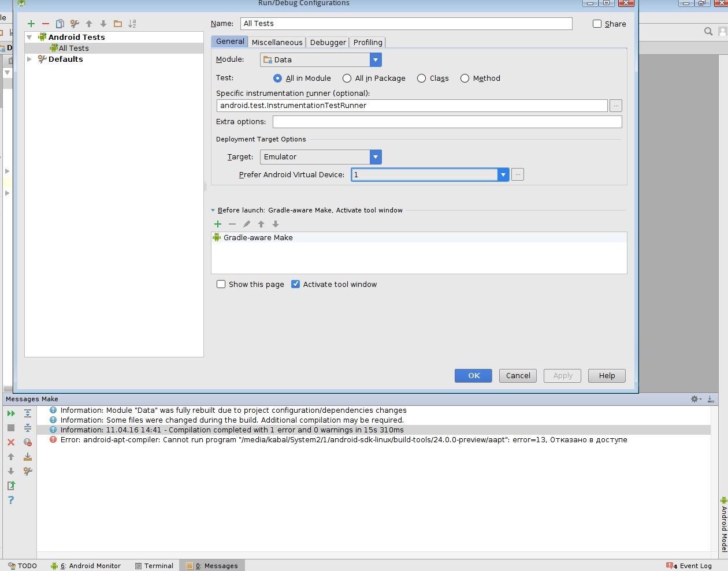Open Terminal tool window tab

click(x=154, y=566)
